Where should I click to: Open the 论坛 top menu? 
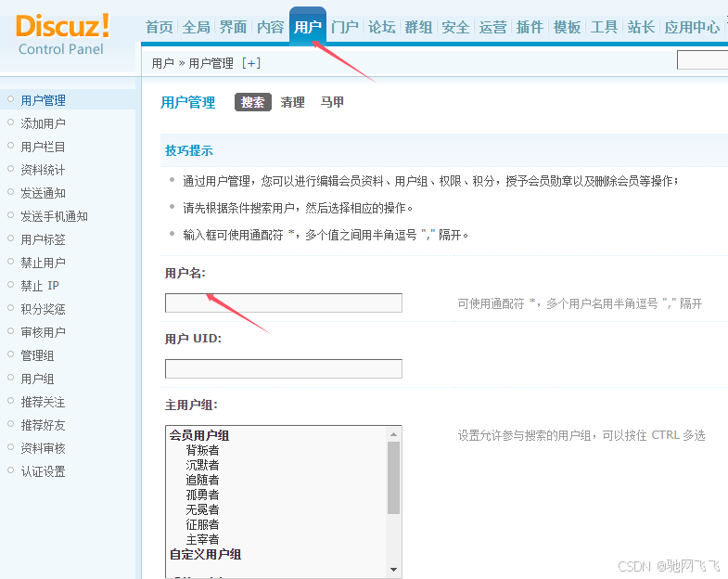coord(382,27)
